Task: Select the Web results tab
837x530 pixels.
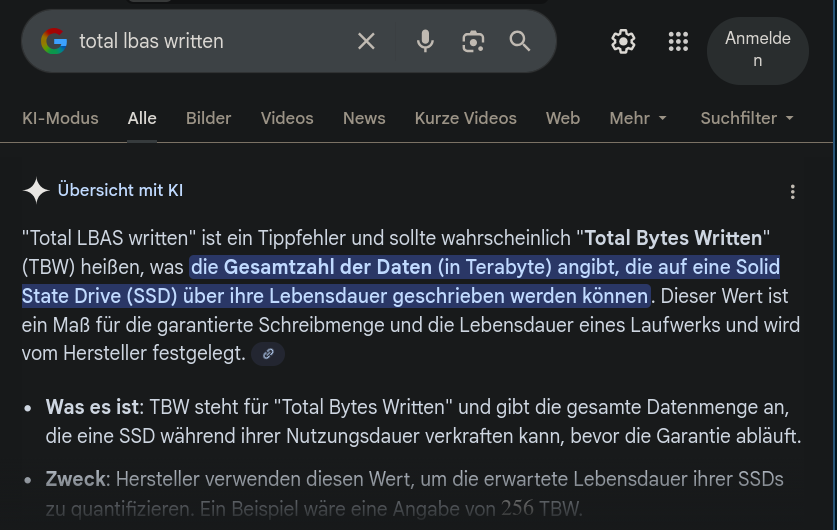Action: tap(563, 118)
